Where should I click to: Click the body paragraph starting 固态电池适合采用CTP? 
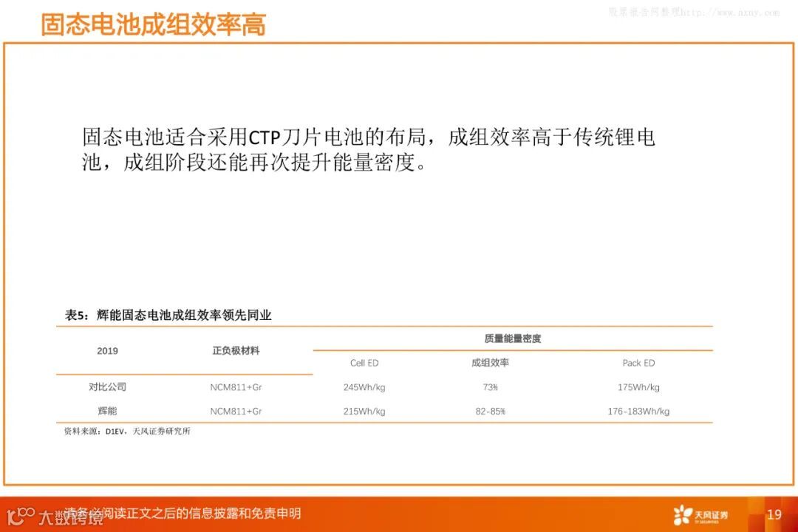pos(368,150)
